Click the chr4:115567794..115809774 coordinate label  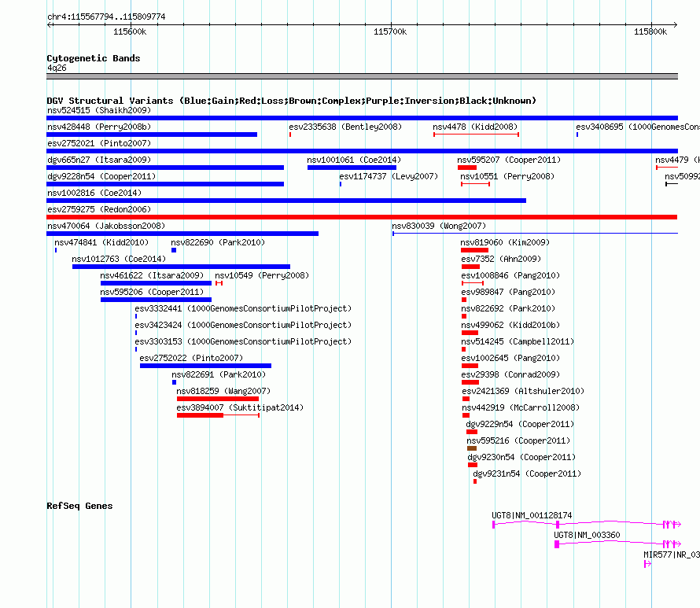point(106,17)
